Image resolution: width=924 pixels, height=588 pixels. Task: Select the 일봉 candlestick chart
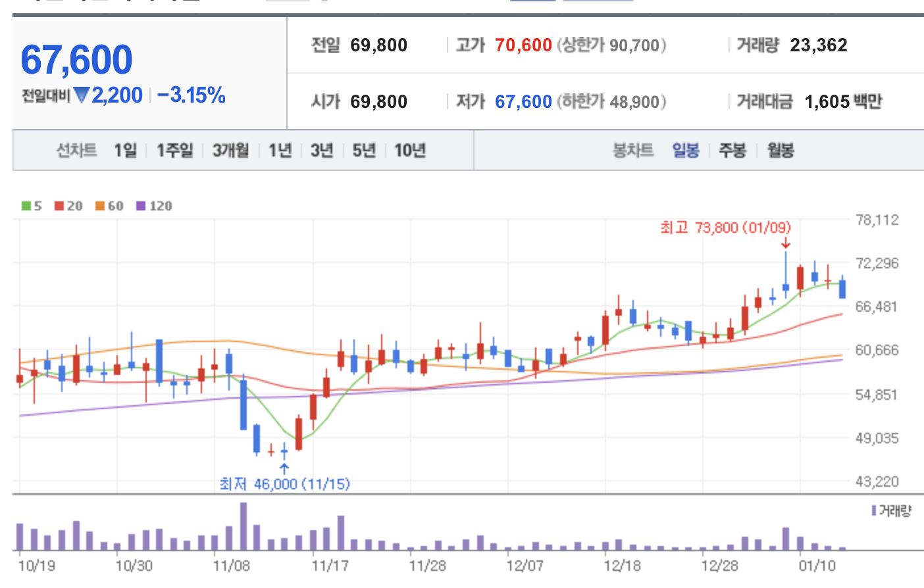click(685, 151)
